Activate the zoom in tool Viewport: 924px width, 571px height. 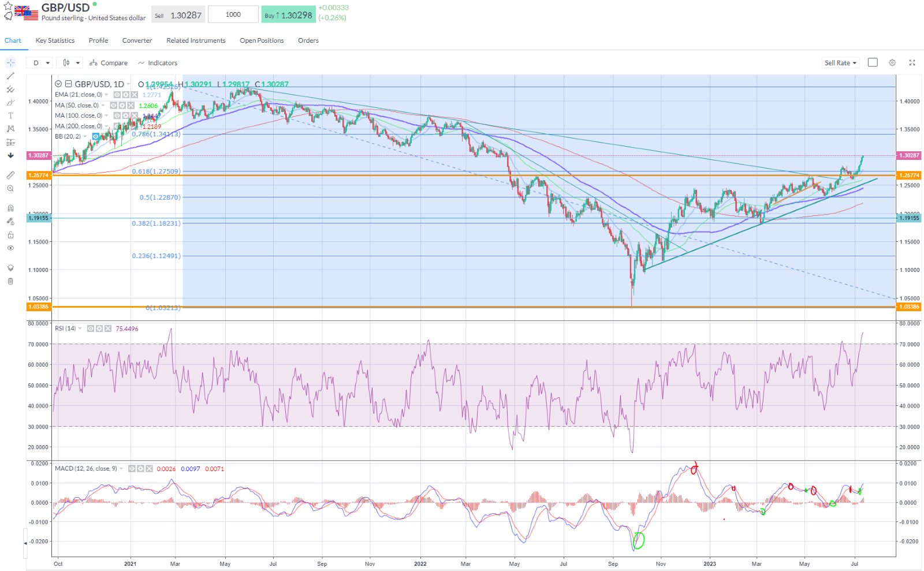coord(10,188)
